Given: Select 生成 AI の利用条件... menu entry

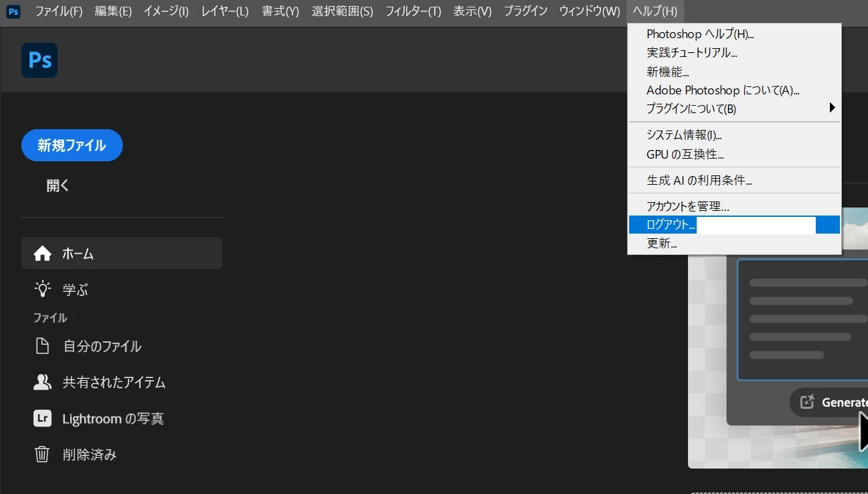Looking at the screenshot, I should 734,180.
